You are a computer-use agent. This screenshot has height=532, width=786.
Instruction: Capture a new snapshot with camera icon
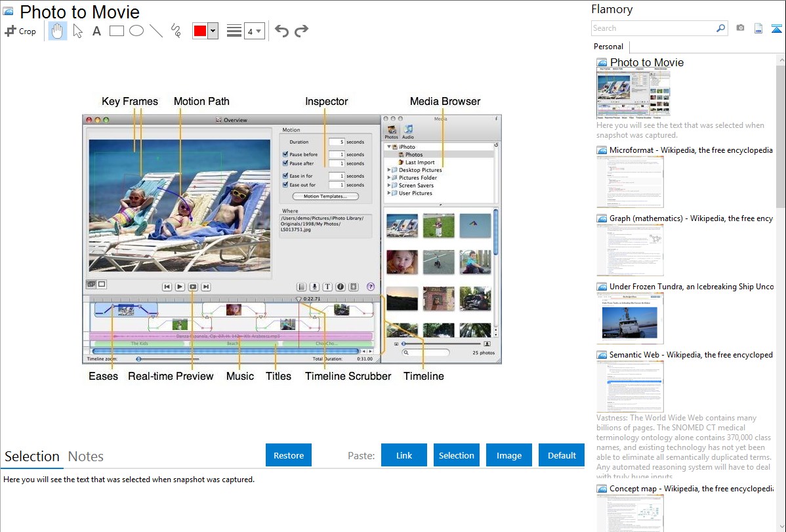740,28
